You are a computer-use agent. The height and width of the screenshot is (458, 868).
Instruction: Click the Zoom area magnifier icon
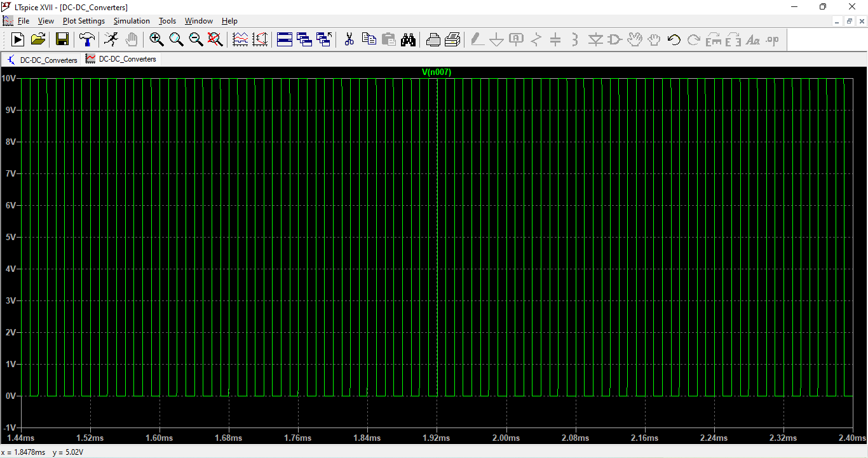176,40
